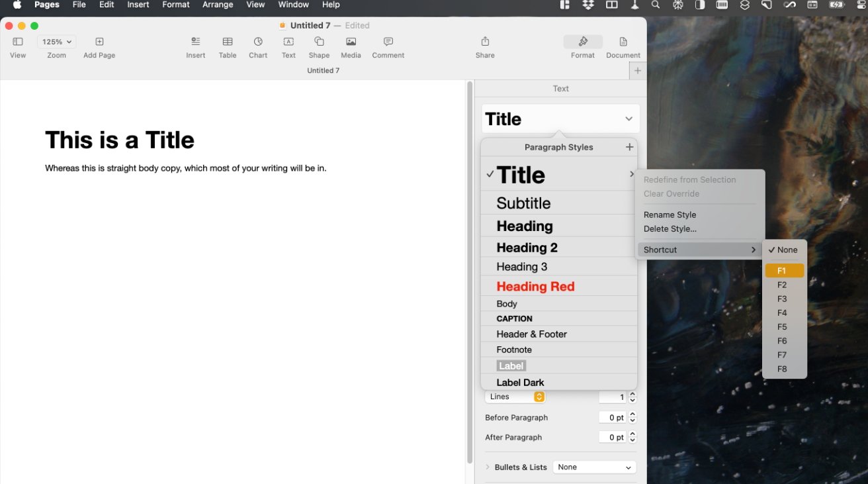Choose Delete Style… menu item
Screen dimensions: 868x484
[670, 229]
